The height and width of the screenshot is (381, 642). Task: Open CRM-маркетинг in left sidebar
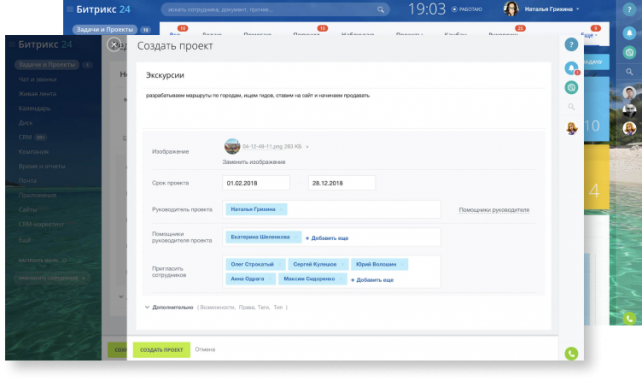[41, 224]
